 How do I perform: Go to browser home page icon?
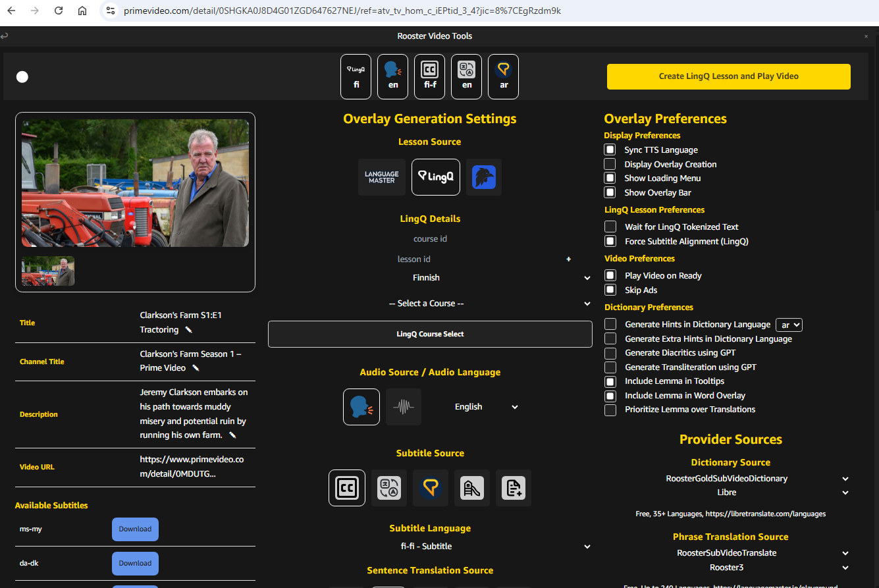click(82, 11)
